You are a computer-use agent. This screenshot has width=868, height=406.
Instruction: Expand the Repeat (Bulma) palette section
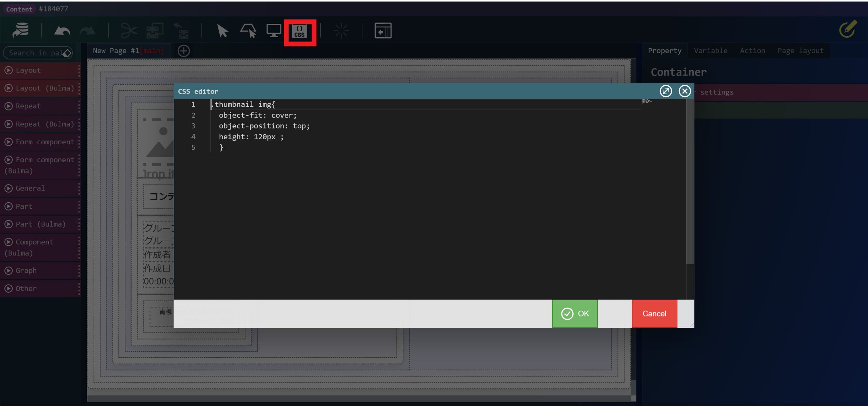click(x=40, y=124)
